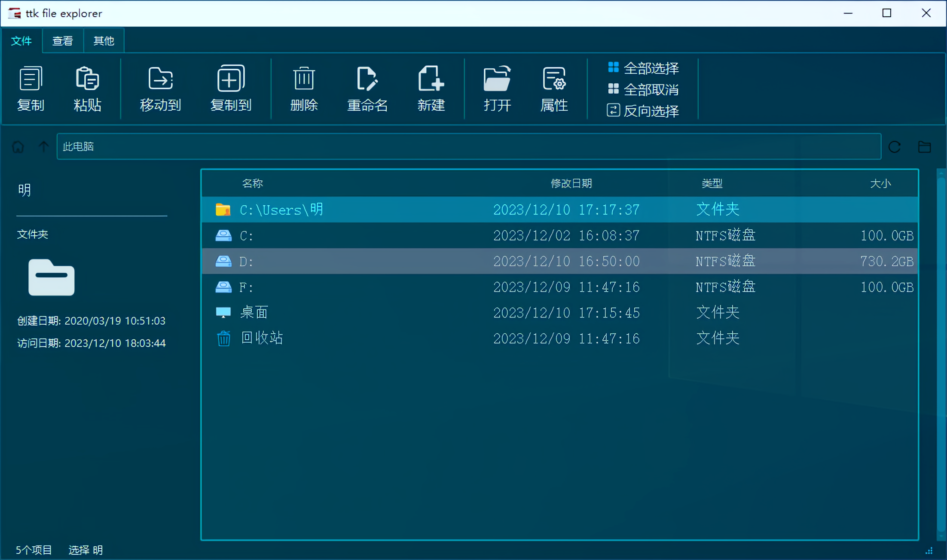Screen dimensions: 947x560
Task: Click the 复制到 (Copy to) icon
Action: [231, 79]
